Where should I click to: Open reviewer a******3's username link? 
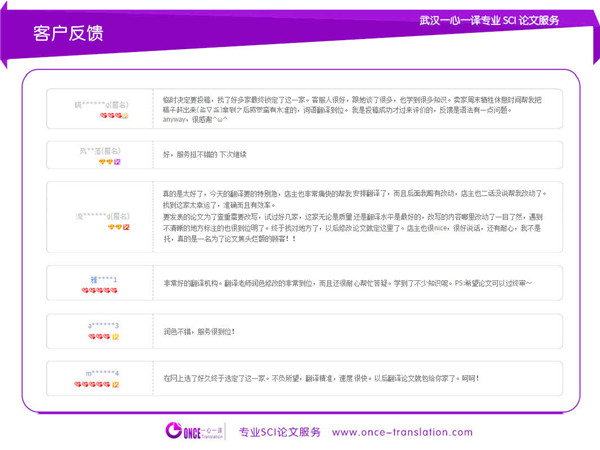coord(103,326)
